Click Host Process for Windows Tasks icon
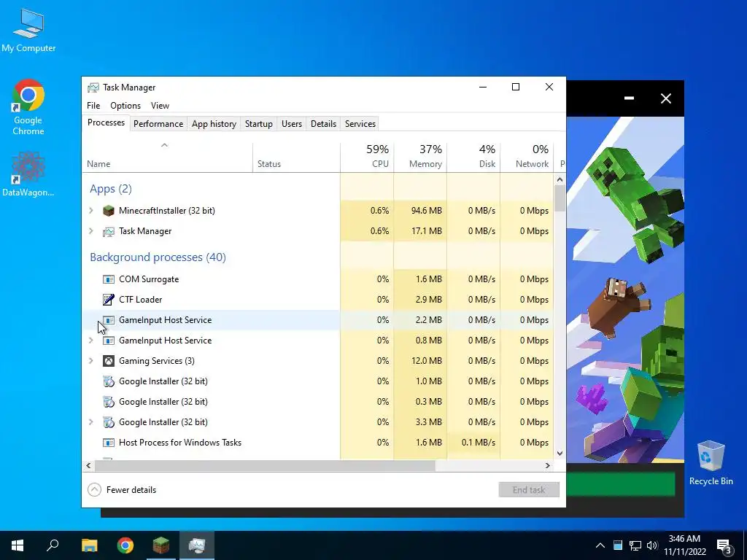The width and height of the screenshot is (747, 560). [x=109, y=443]
